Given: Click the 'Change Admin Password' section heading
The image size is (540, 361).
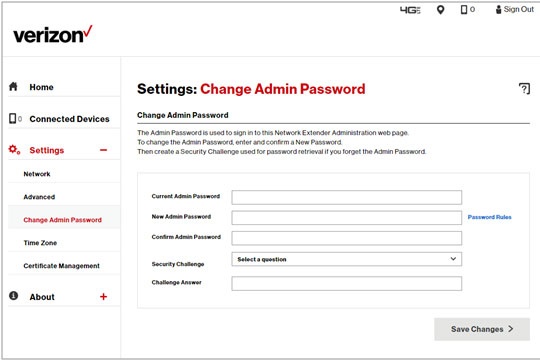Looking at the screenshot, I should (x=183, y=115).
